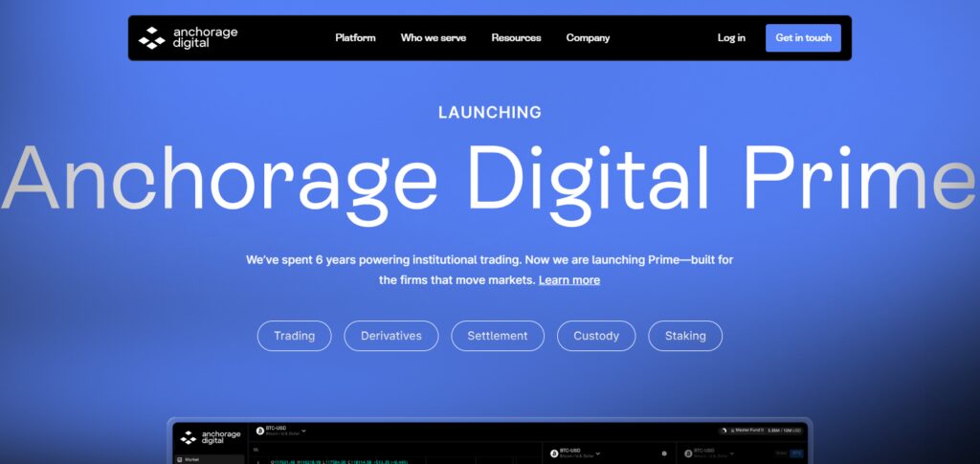Click the LAUNCHING heading text
Viewport: 980px width, 464px height.
tap(490, 112)
